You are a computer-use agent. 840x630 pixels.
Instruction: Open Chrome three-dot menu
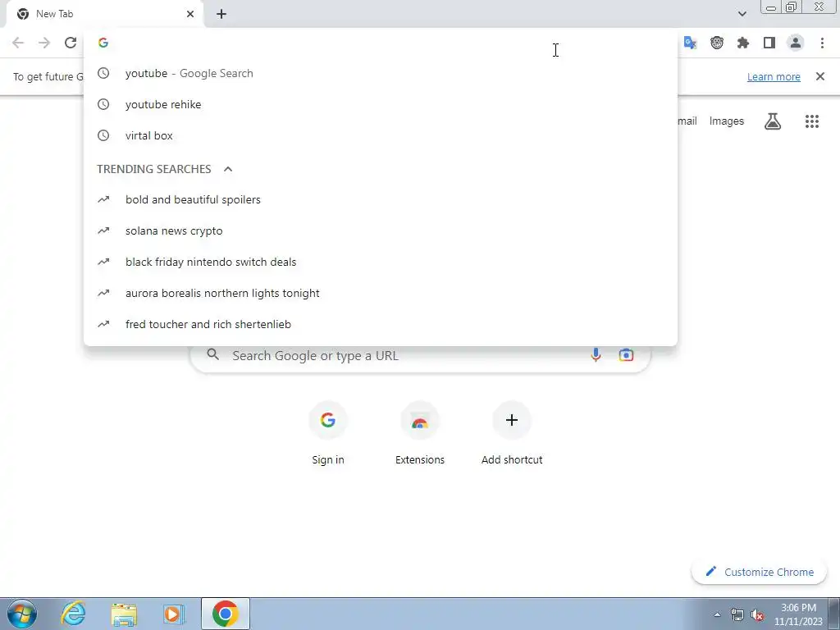[822, 43]
